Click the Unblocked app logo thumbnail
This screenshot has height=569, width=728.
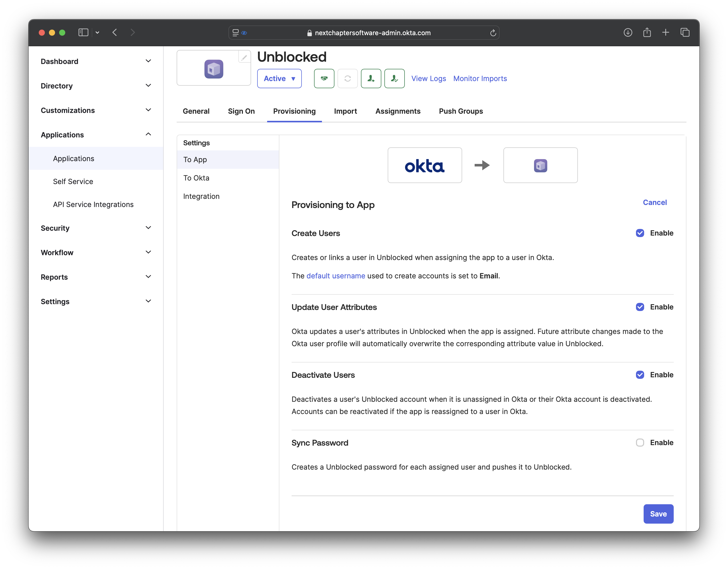click(x=214, y=69)
